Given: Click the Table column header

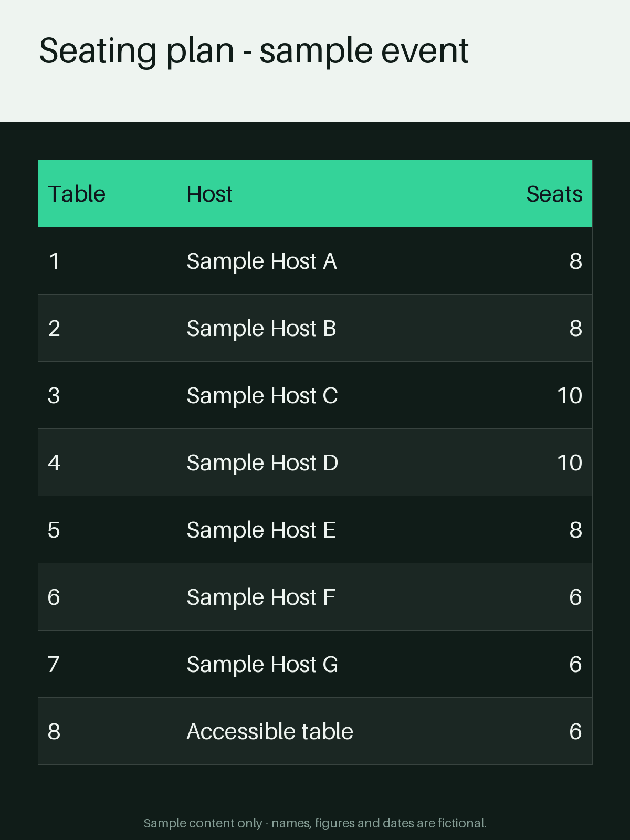Looking at the screenshot, I should pos(77,194).
